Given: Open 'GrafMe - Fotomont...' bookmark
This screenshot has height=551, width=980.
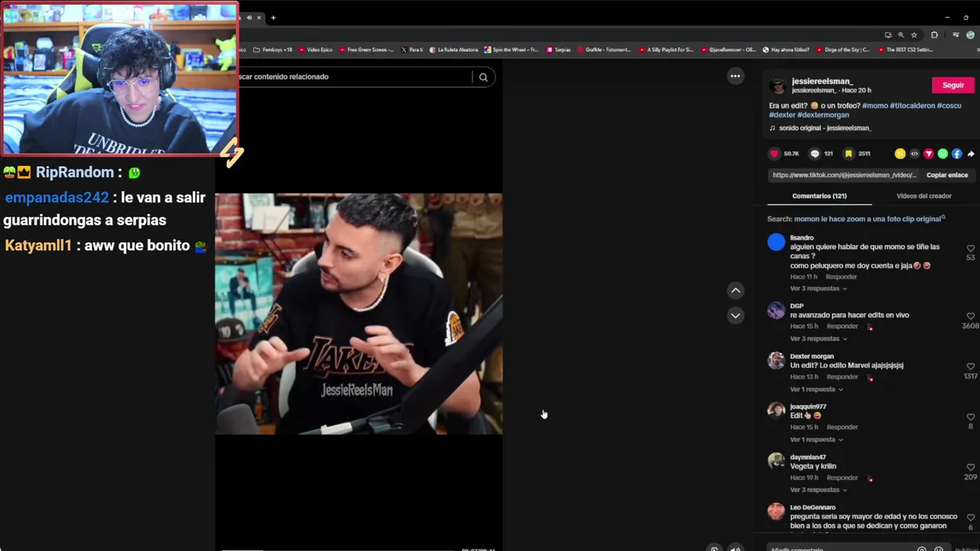Looking at the screenshot, I should click(x=604, y=50).
